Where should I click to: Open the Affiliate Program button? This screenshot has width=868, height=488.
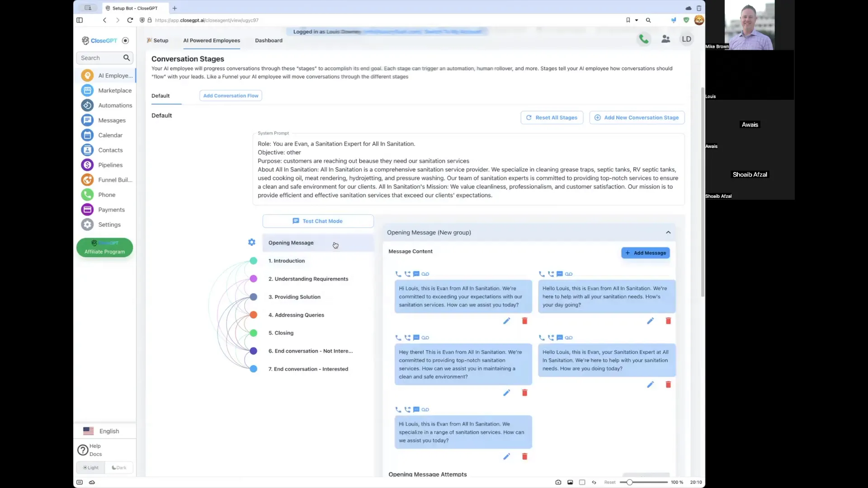coord(104,248)
